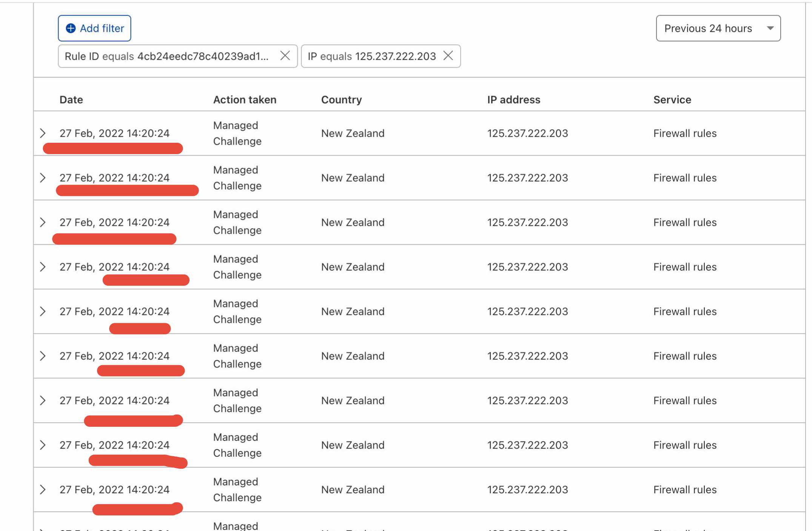Click the Rule ID equals filter text
Screen dimensions: 812x531
point(166,56)
